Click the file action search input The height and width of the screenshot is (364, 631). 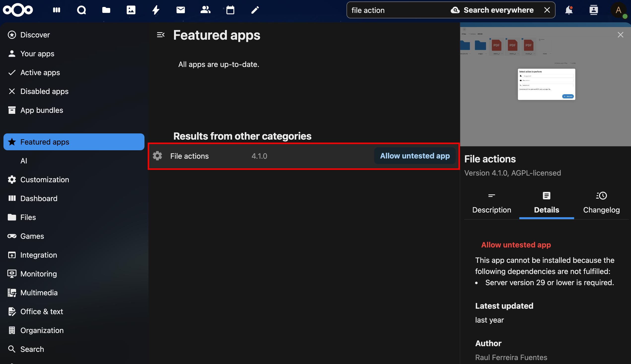(x=398, y=10)
